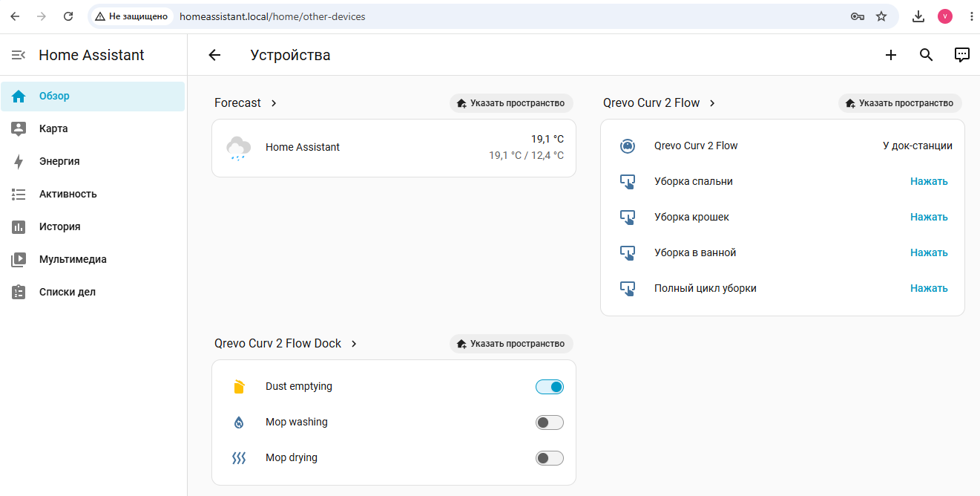Reload the page in the browser
980x496 pixels.
click(x=68, y=16)
